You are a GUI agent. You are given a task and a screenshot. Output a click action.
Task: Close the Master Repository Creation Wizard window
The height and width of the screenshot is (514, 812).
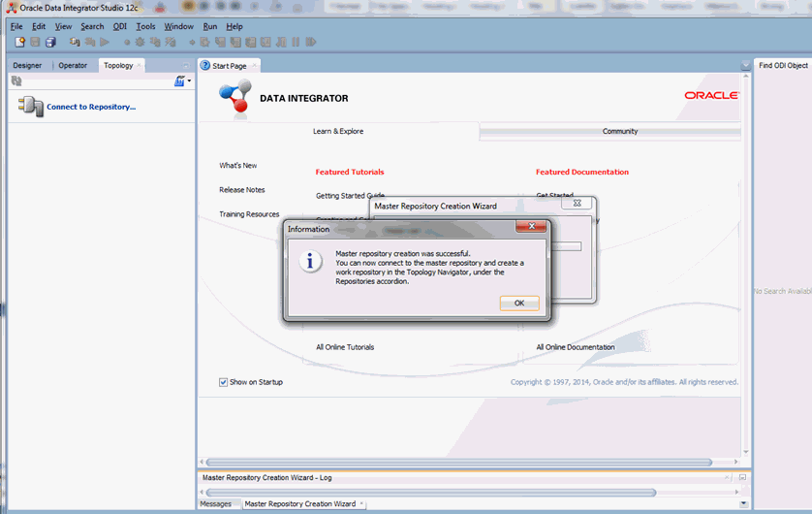(x=577, y=203)
